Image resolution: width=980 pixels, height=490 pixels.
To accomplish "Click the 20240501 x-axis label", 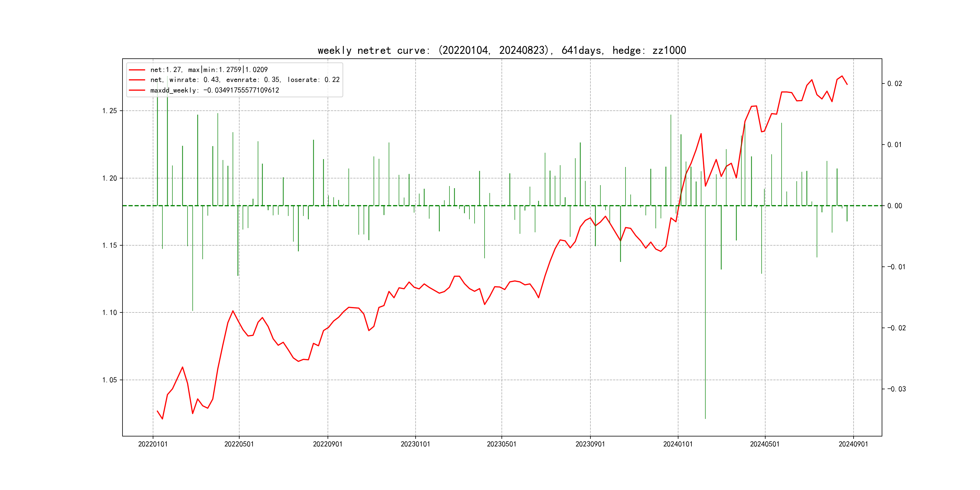I will (x=765, y=444).
